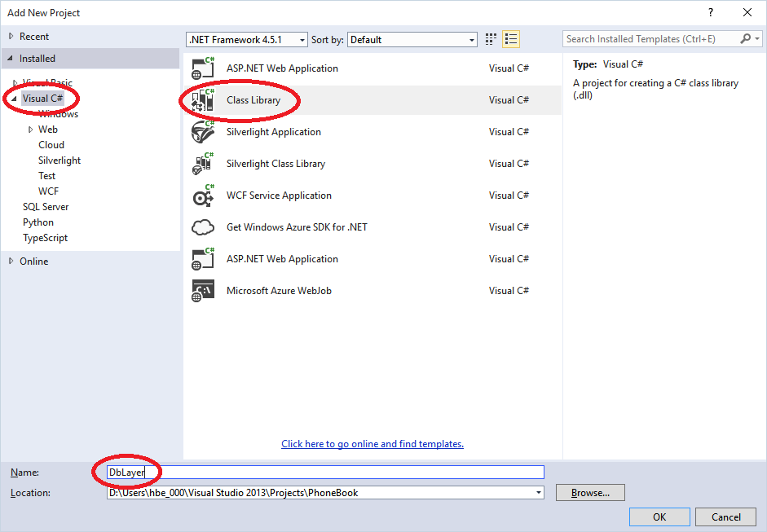Open help with the question mark button

(711, 13)
